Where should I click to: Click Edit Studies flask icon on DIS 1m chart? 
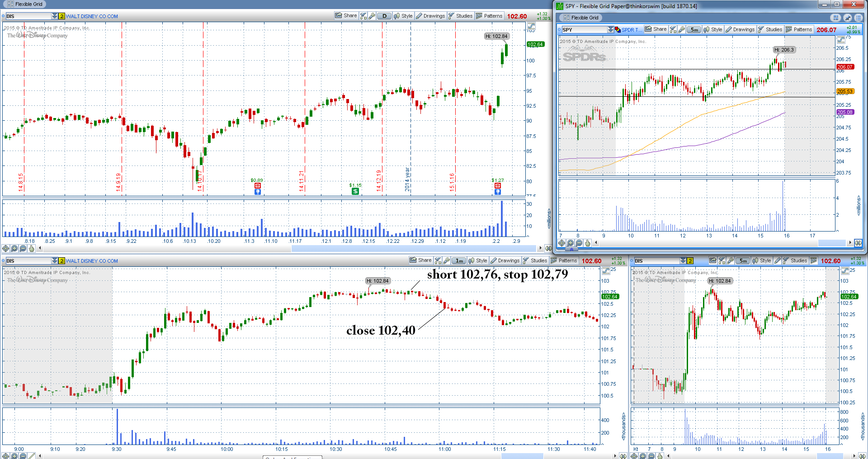(438, 260)
